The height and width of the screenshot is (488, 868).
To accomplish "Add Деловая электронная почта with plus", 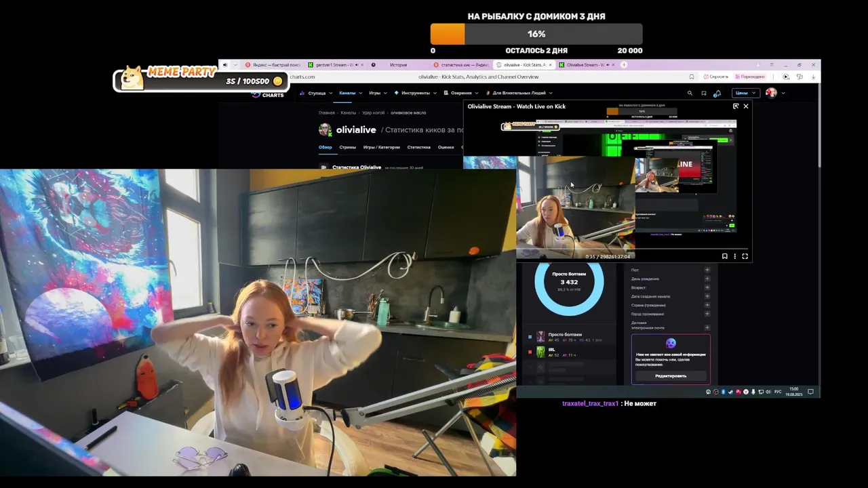I will 707,327.
